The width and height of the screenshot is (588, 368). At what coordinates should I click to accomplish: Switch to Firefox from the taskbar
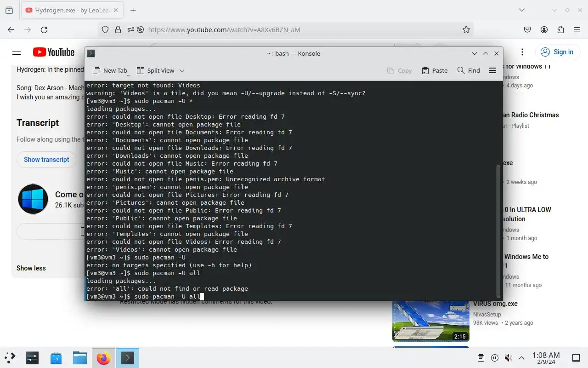(104, 358)
